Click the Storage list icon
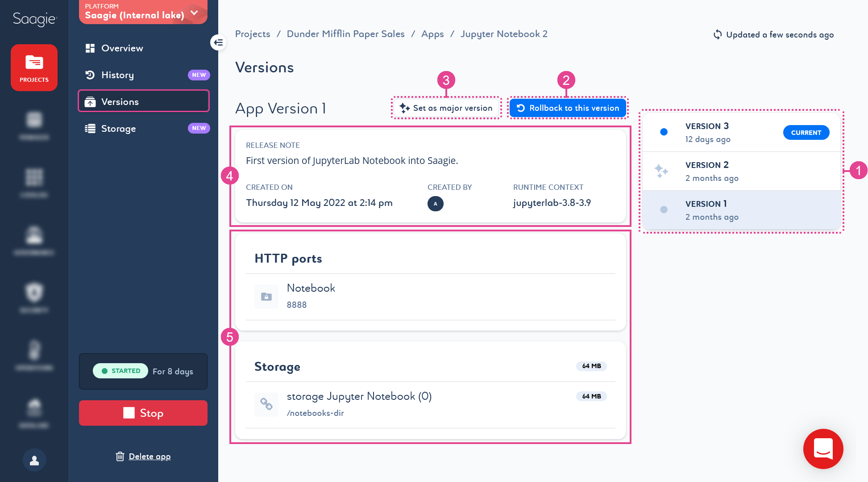This screenshot has width=868, height=482. coord(90,129)
